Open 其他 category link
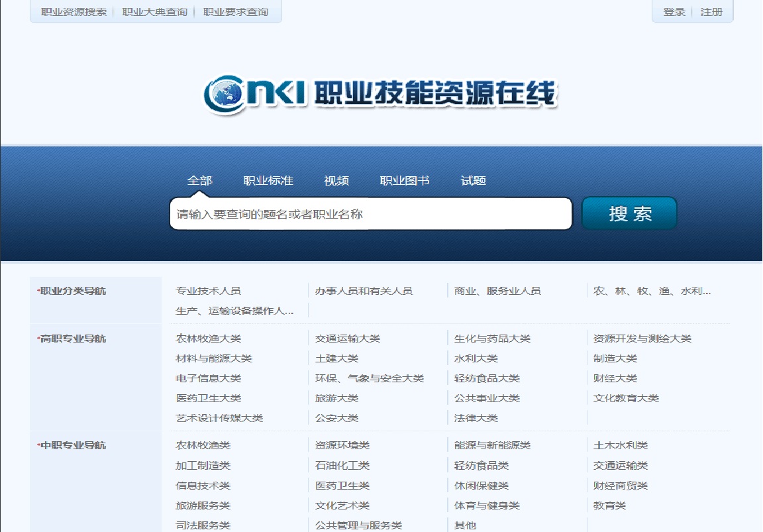 pos(465,525)
